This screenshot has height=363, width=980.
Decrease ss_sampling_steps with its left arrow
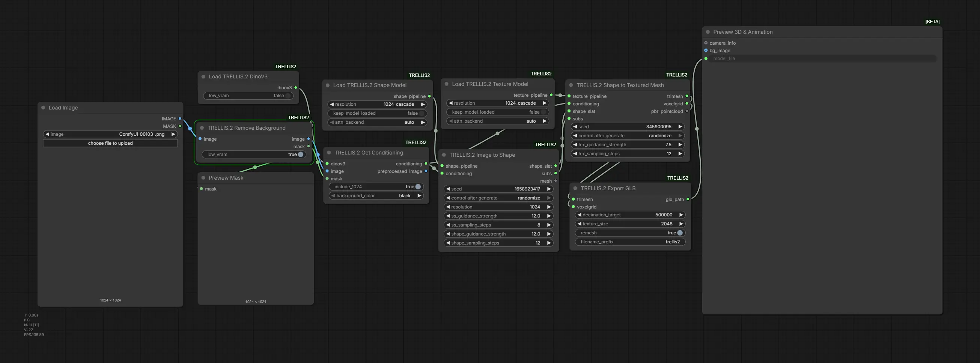pyautogui.click(x=448, y=225)
